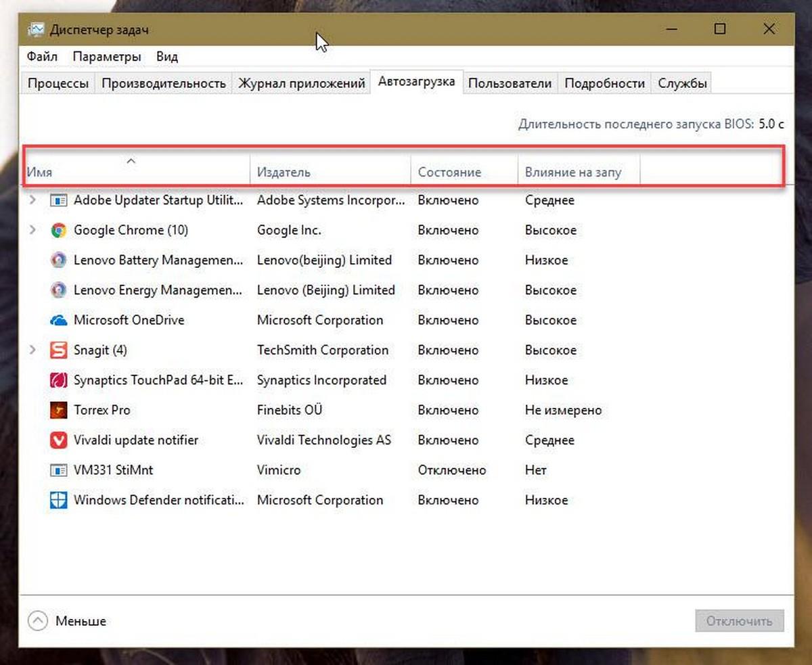Select the Torrex Pro entry name
This screenshot has height=665, width=812.
[101, 410]
